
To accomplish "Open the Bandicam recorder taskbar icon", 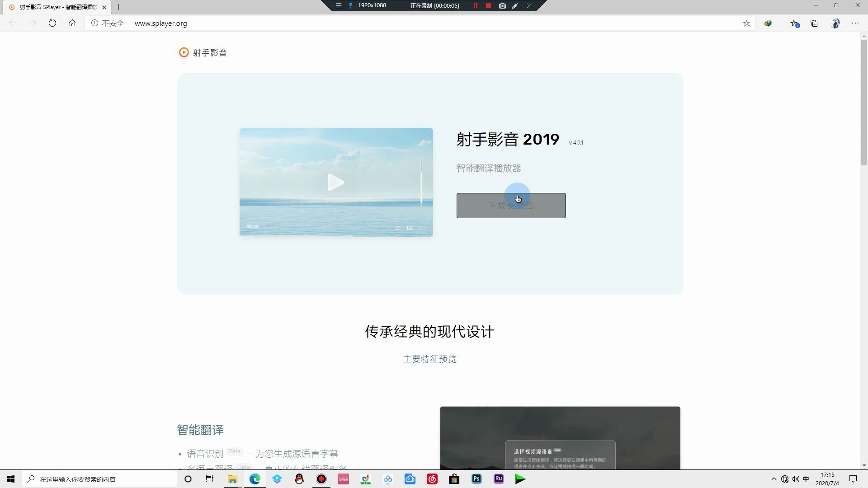I will pyautogui.click(x=321, y=479).
